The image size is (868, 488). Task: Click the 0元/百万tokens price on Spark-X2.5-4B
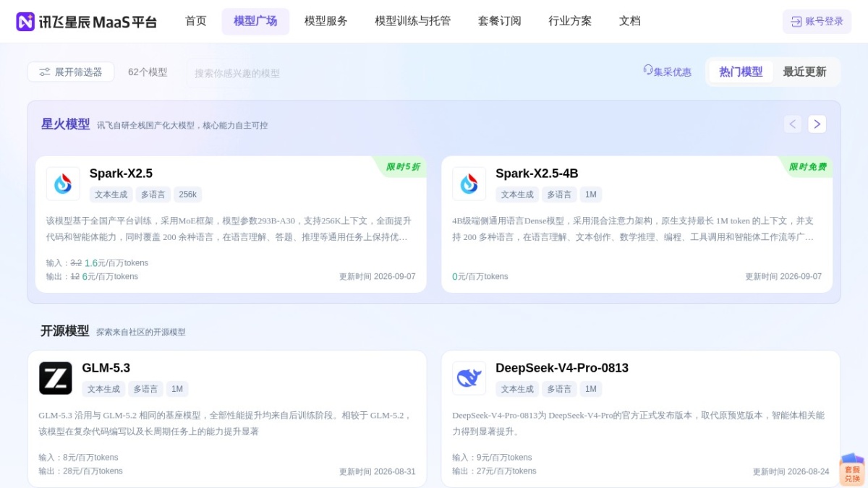[x=480, y=276]
